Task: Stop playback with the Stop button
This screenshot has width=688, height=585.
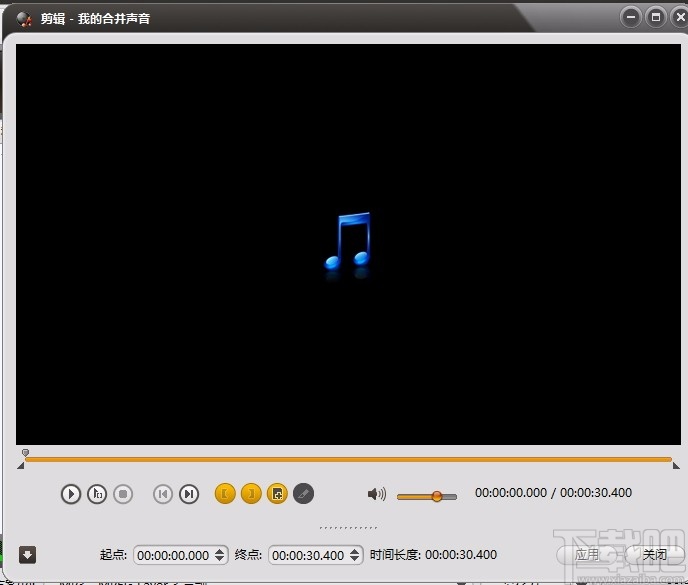Action: point(123,494)
